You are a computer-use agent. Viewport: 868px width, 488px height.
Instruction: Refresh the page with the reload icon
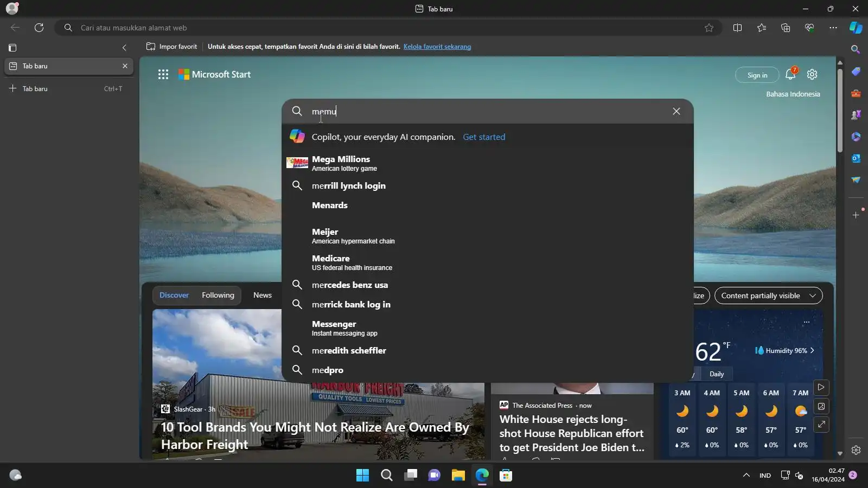coord(39,28)
